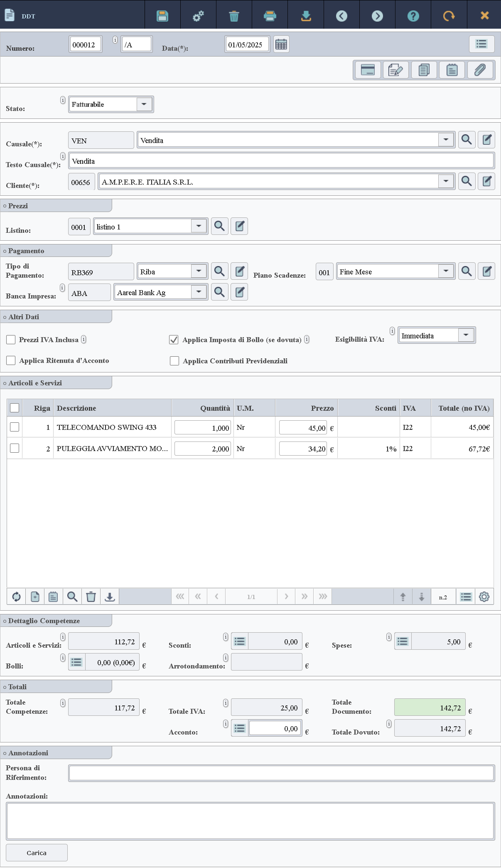Open the Bolli detail list button

pyautogui.click(x=77, y=662)
